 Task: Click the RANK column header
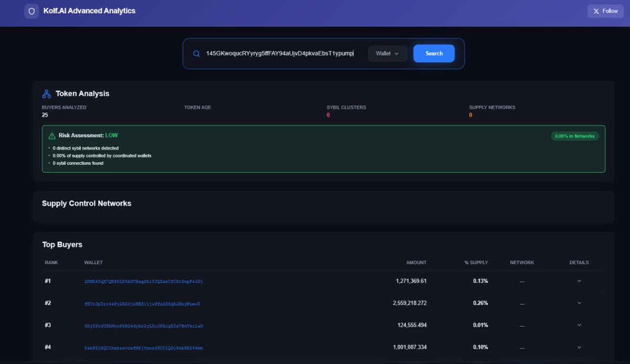51,263
